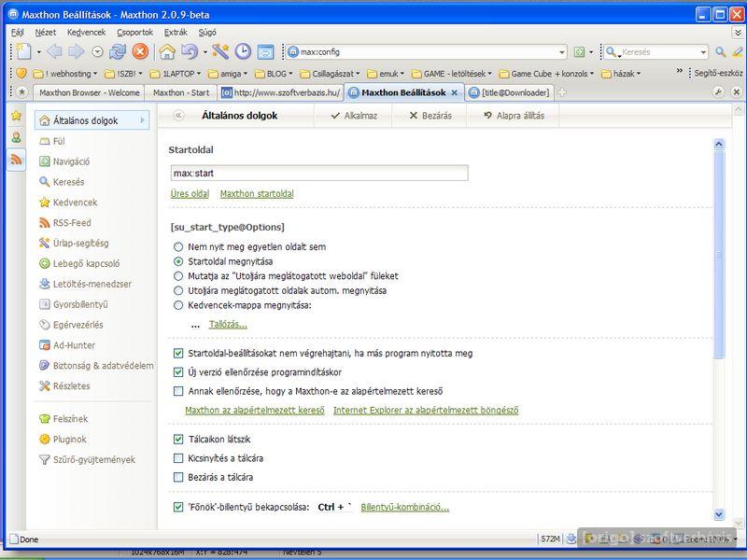Click the New Tab page icon in the toolbar

click(22, 51)
